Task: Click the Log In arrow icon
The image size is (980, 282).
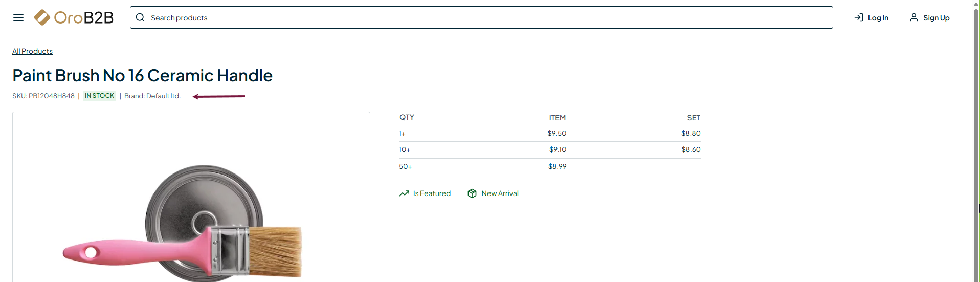Action: (x=859, y=17)
